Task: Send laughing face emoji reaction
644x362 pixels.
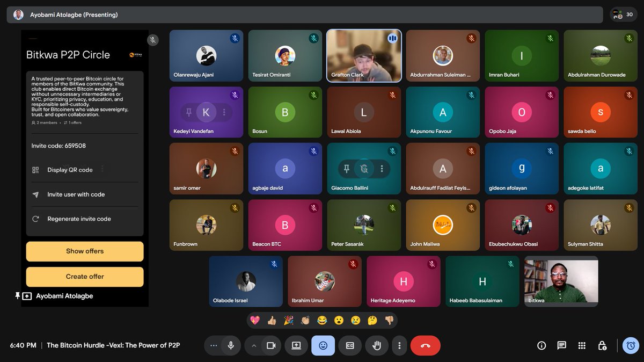Action: click(x=322, y=320)
